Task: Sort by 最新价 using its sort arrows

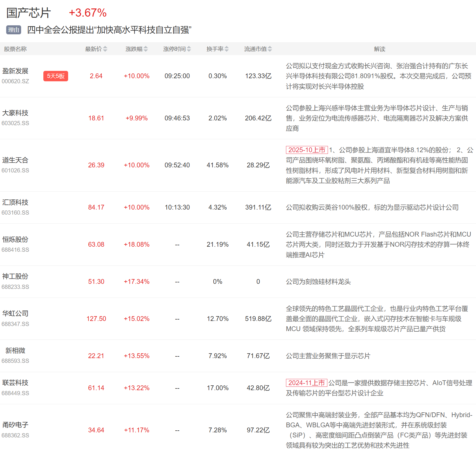Action: pos(105,49)
